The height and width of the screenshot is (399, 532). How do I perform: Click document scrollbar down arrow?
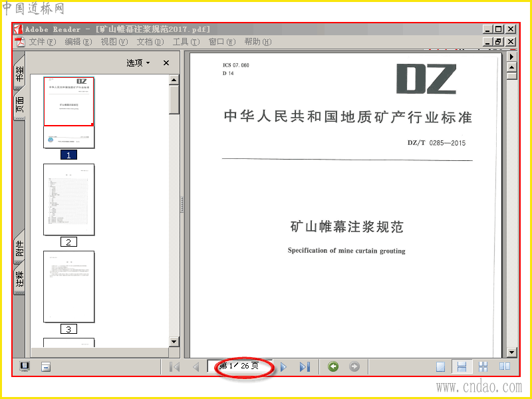click(511, 352)
